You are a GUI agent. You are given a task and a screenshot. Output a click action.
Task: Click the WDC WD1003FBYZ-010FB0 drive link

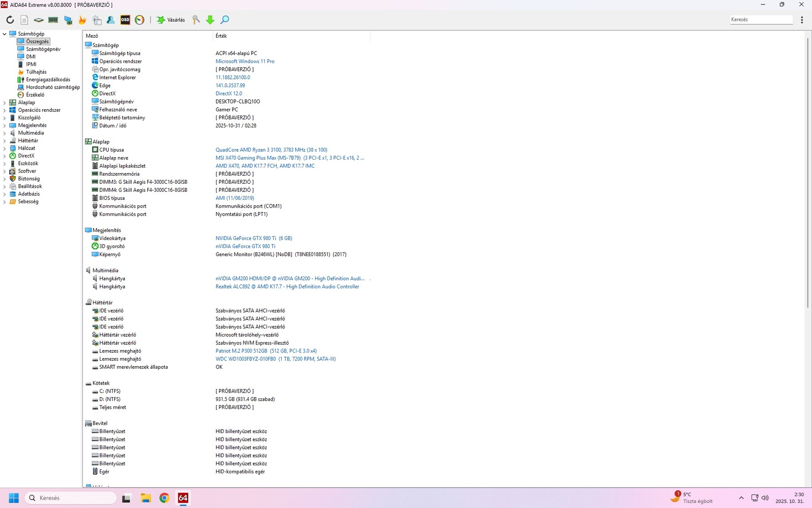276,359
